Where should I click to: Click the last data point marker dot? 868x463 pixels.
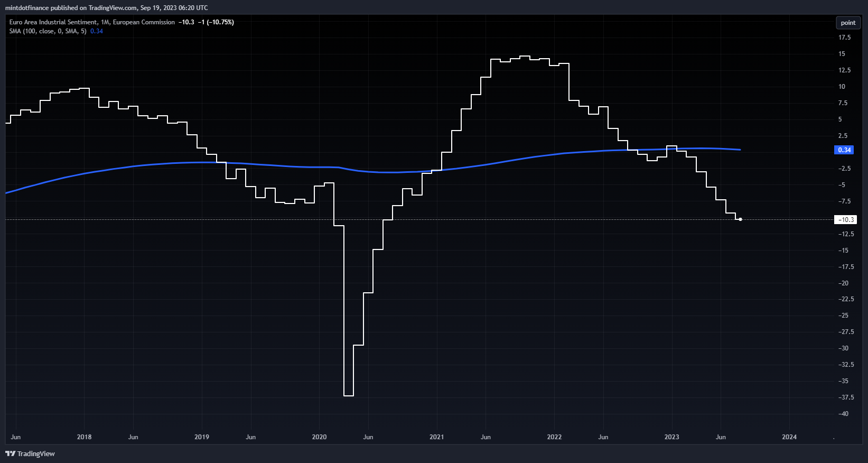[x=740, y=219]
